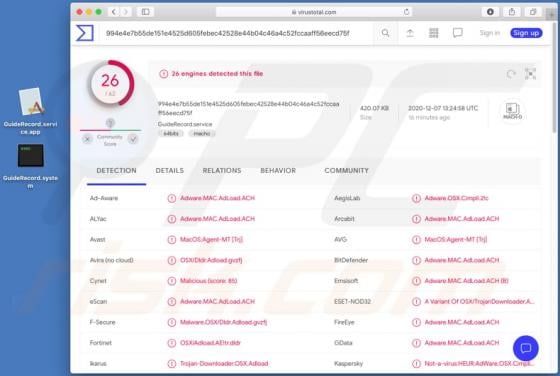The image size is (560, 376).
Task: Click Safari's back navigation arrow
Action: point(114,12)
